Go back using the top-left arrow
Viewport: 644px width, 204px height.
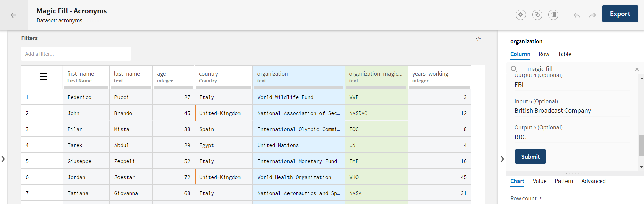point(13,15)
